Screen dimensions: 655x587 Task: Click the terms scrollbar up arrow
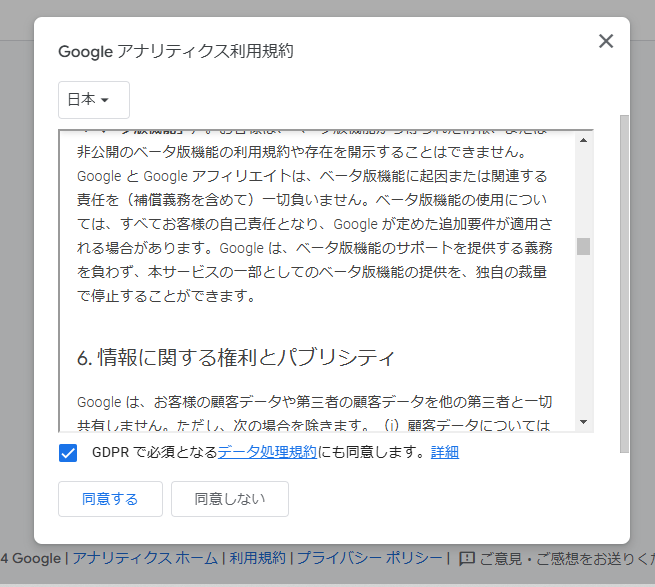[583, 141]
